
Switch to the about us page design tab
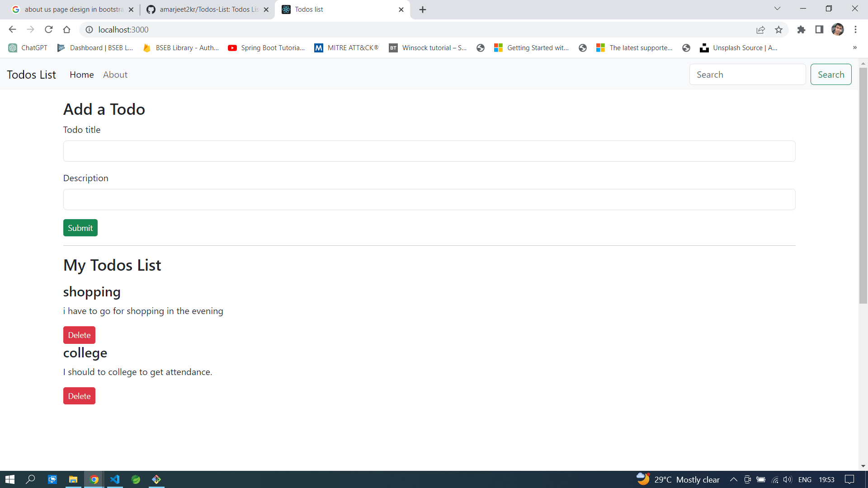[72, 9]
